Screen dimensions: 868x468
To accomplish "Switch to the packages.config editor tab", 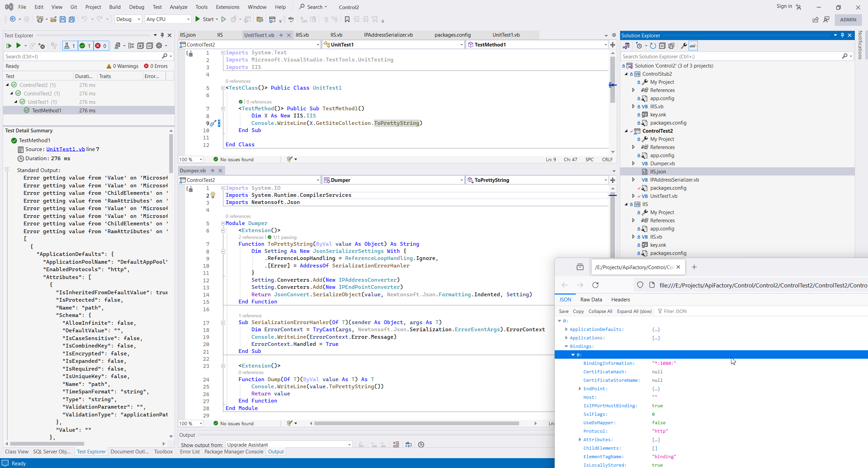I will click(452, 35).
